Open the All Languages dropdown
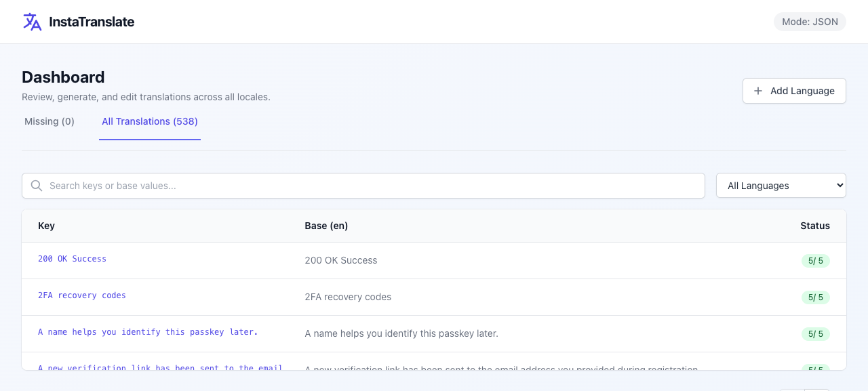The width and height of the screenshot is (868, 391). [781, 186]
